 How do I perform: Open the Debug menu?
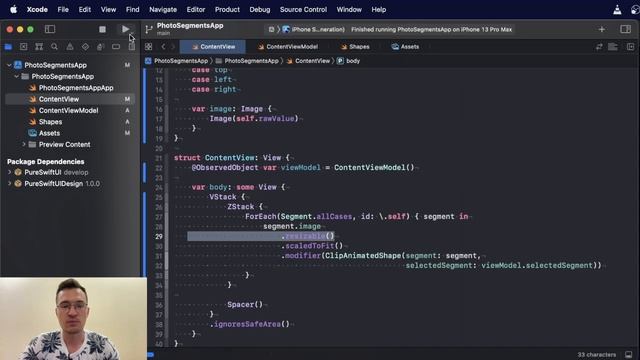260,9
